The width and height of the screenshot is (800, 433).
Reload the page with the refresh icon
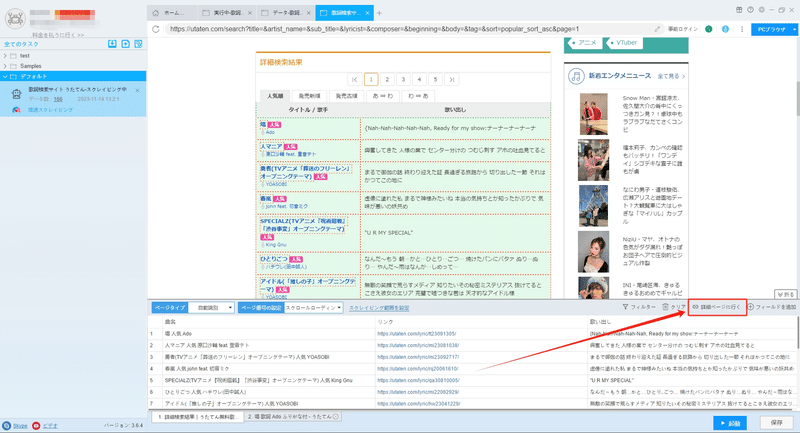156,29
